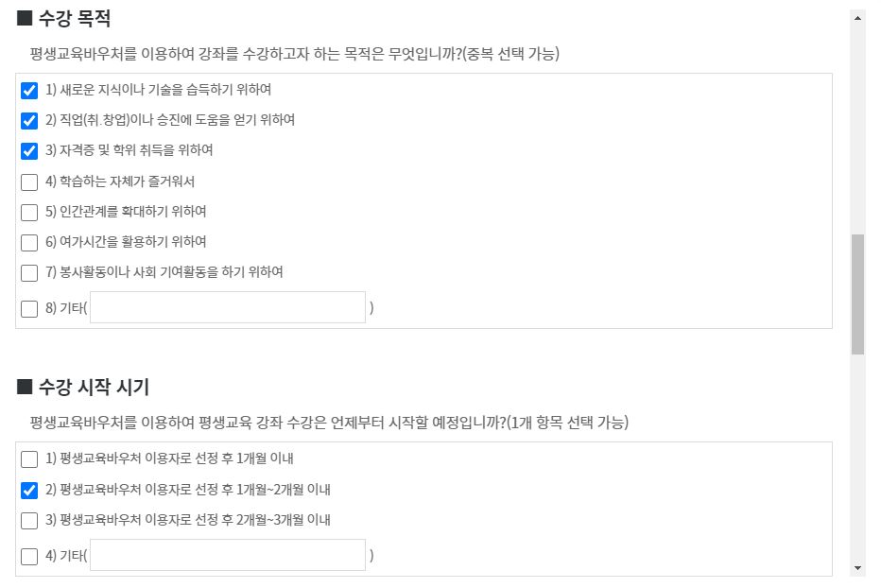Image resolution: width=881 pixels, height=588 pixels.
Task: Check option 6 여가시간을 활용하기 위하여
Action: (29, 243)
